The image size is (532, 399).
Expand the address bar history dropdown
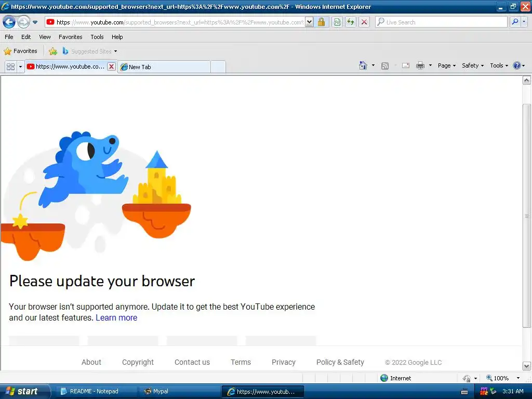[309, 22]
